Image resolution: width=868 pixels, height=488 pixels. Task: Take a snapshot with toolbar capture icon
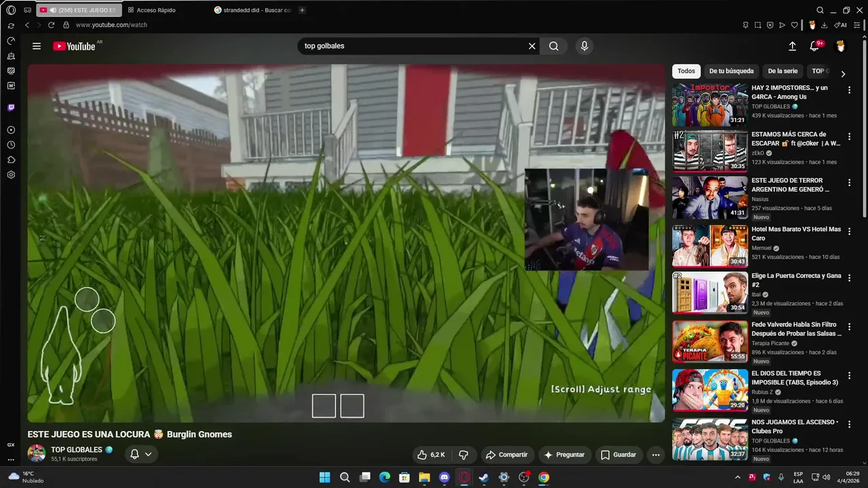pos(758,25)
